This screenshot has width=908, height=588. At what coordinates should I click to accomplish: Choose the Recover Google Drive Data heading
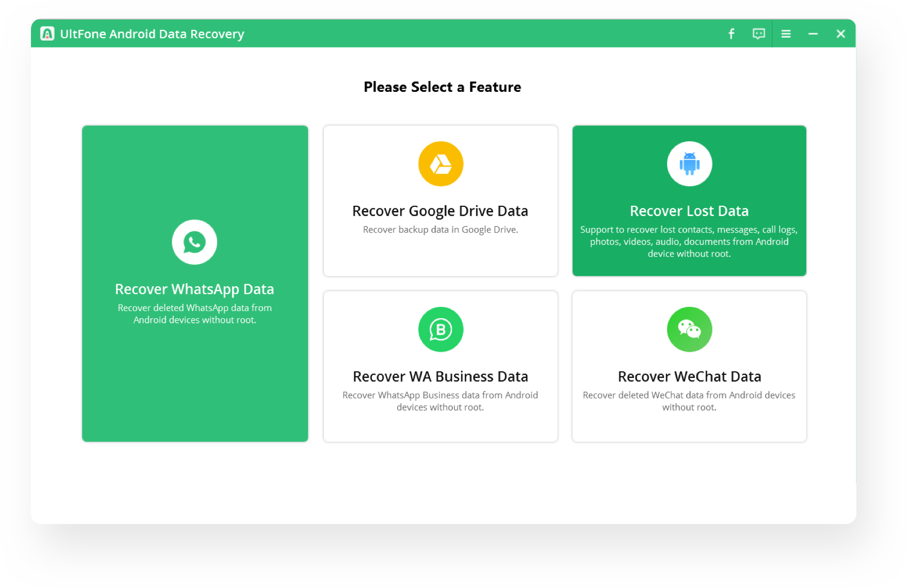tap(440, 211)
